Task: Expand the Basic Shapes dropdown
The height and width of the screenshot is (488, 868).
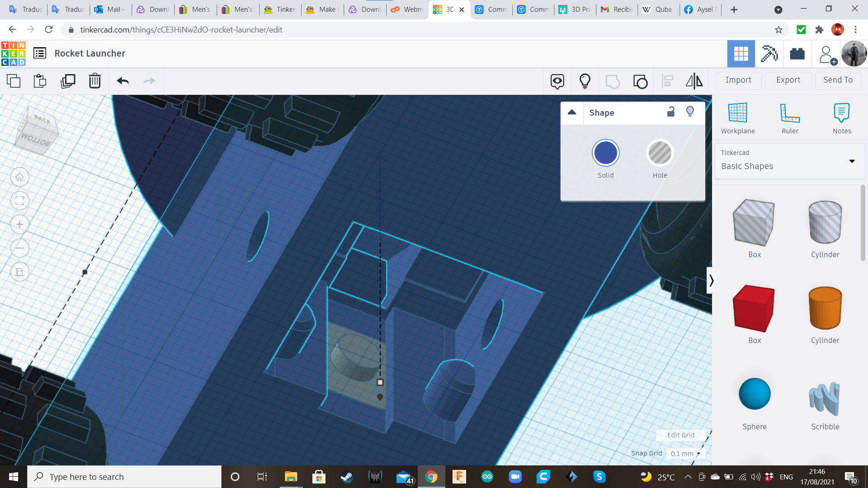Action: (x=852, y=161)
